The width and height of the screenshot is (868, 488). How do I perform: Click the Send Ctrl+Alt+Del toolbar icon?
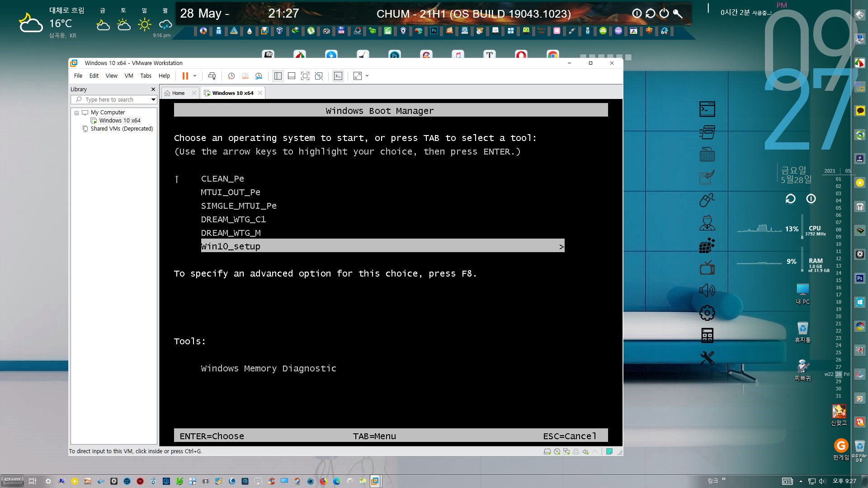click(x=212, y=76)
